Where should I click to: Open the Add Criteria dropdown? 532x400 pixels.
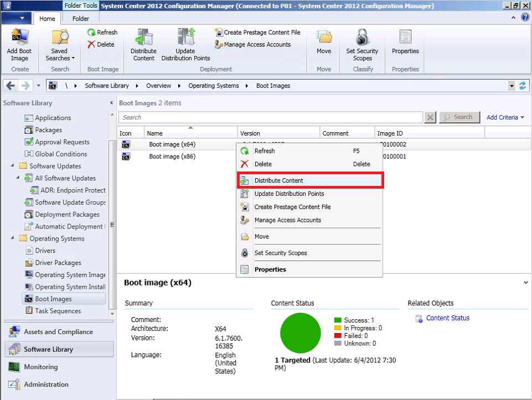pos(505,117)
